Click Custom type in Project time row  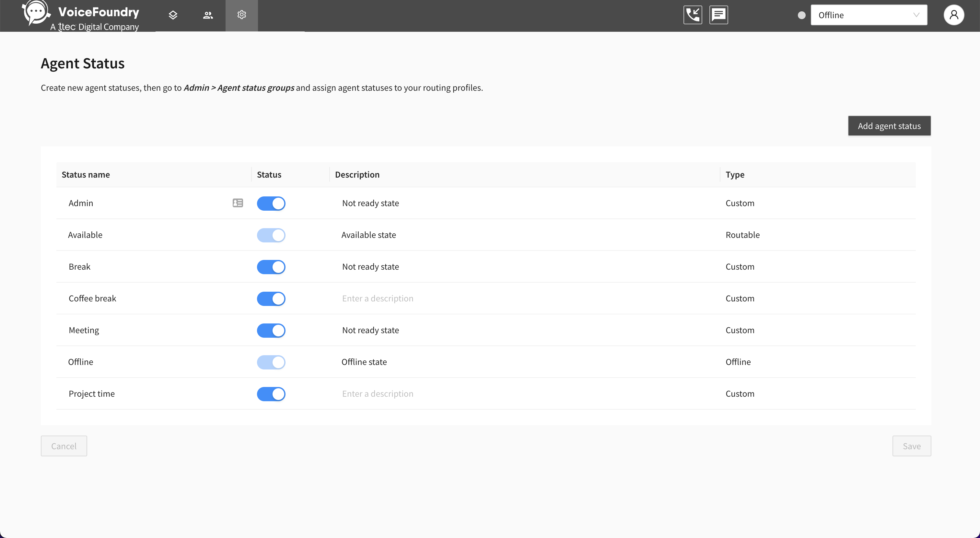(x=740, y=393)
